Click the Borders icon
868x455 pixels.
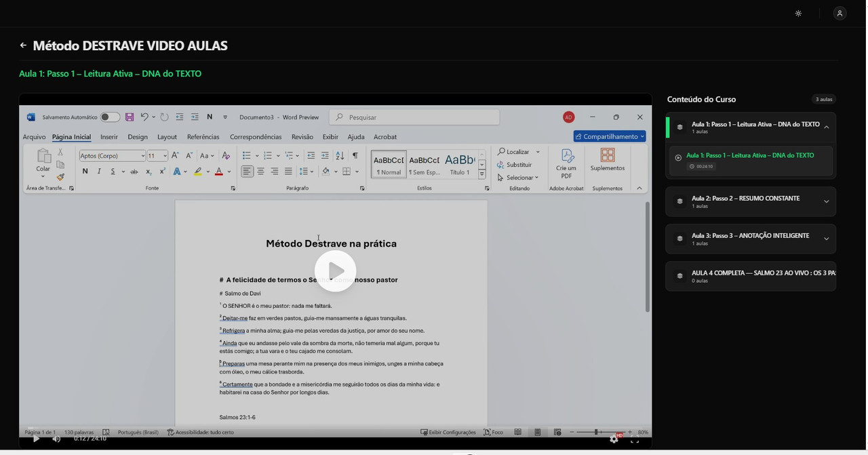(x=347, y=172)
